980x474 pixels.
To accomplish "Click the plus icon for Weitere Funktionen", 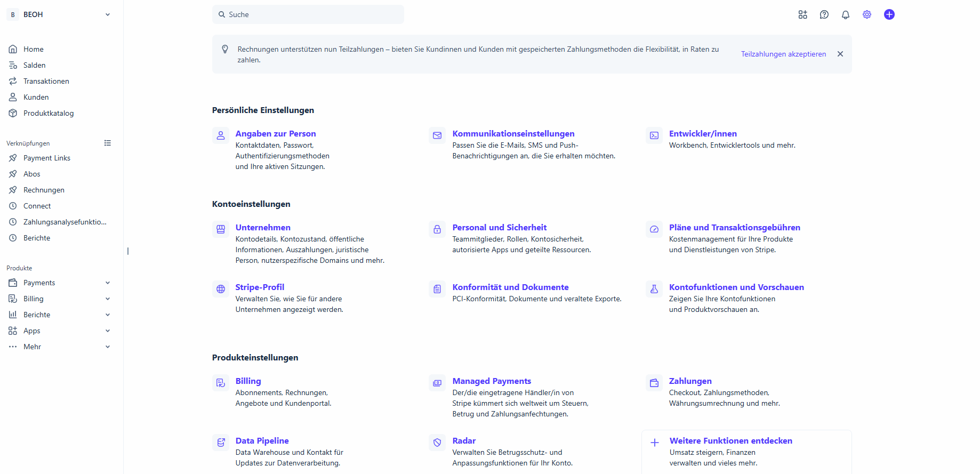I will [x=655, y=443].
